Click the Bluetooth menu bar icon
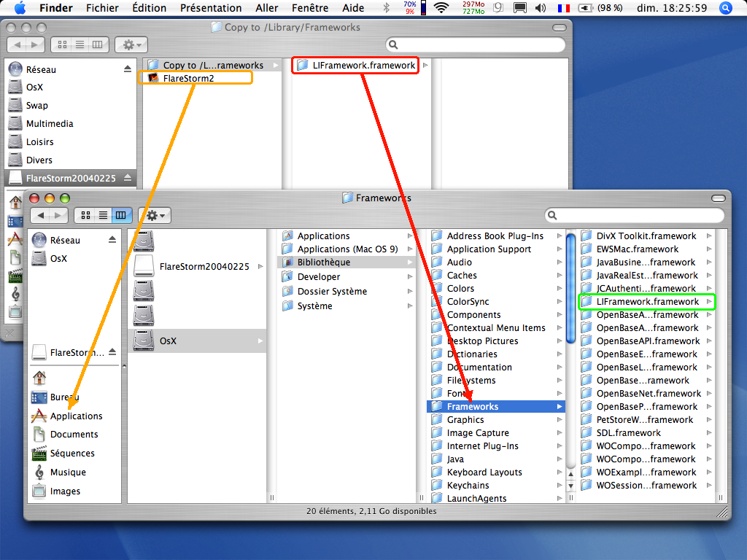This screenshot has width=747, height=560. point(387,7)
